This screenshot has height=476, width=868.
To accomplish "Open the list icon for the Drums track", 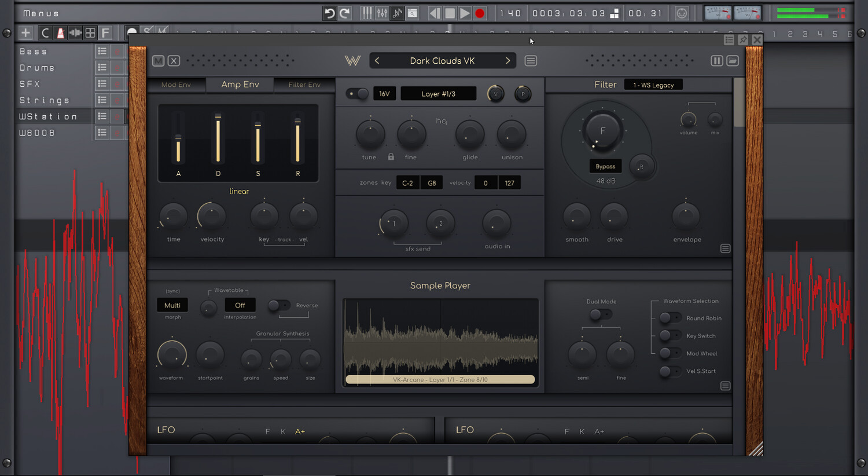I will pyautogui.click(x=102, y=68).
